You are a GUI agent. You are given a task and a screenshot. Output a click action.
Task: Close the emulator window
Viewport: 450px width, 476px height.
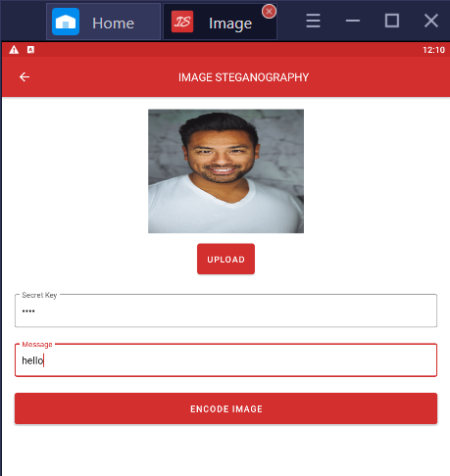[431, 21]
